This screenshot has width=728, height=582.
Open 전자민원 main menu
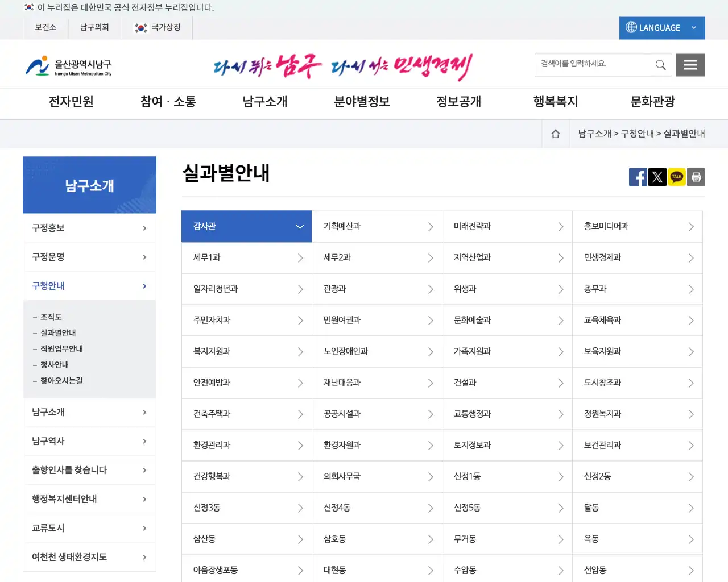coord(71,102)
